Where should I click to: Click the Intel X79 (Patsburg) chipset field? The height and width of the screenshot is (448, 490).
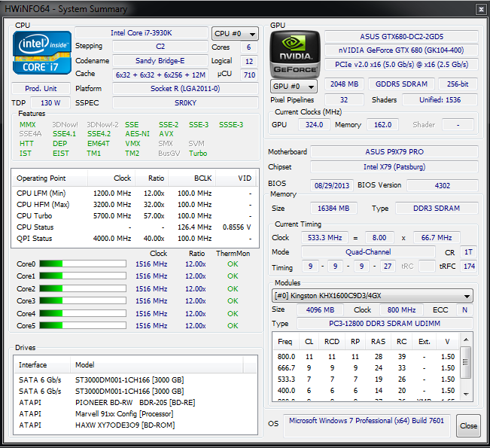pyautogui.click(x=394, y=167)
